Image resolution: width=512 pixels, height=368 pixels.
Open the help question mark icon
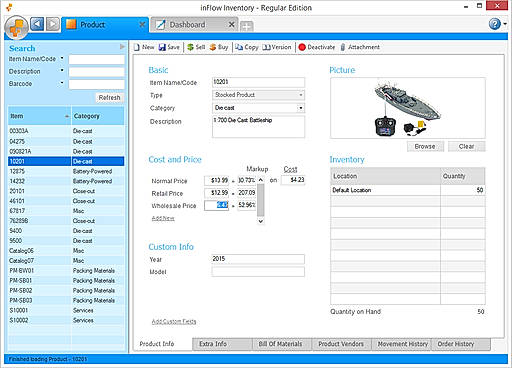pyautogui.click(x=495, y=24)
